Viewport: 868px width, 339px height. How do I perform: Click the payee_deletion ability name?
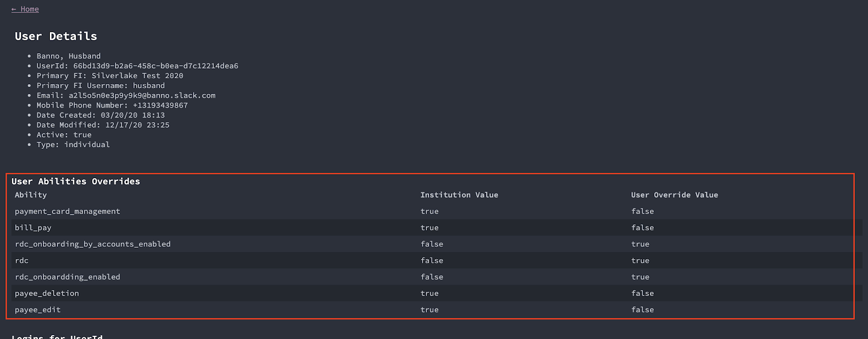[47, 293]
